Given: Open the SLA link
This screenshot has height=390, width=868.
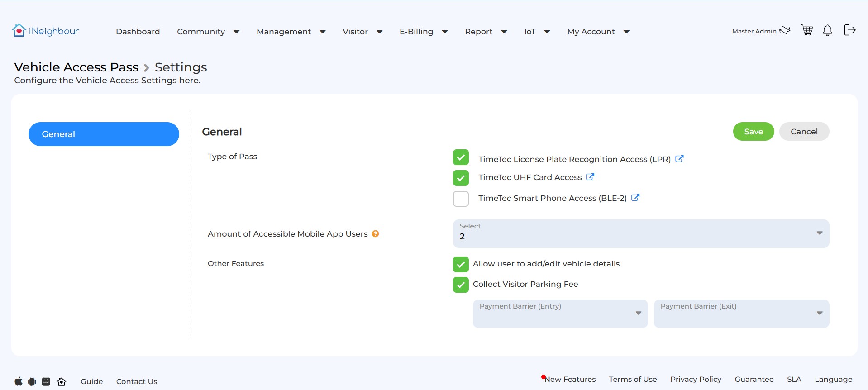Looking at the screenshot, I should pyautogui.click(x=794, y=379).
